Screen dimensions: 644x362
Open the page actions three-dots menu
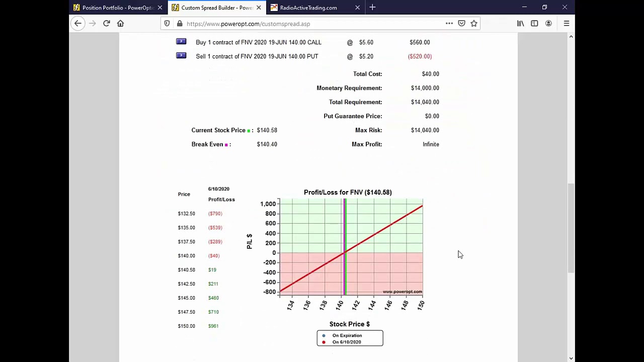coord(449,24)
